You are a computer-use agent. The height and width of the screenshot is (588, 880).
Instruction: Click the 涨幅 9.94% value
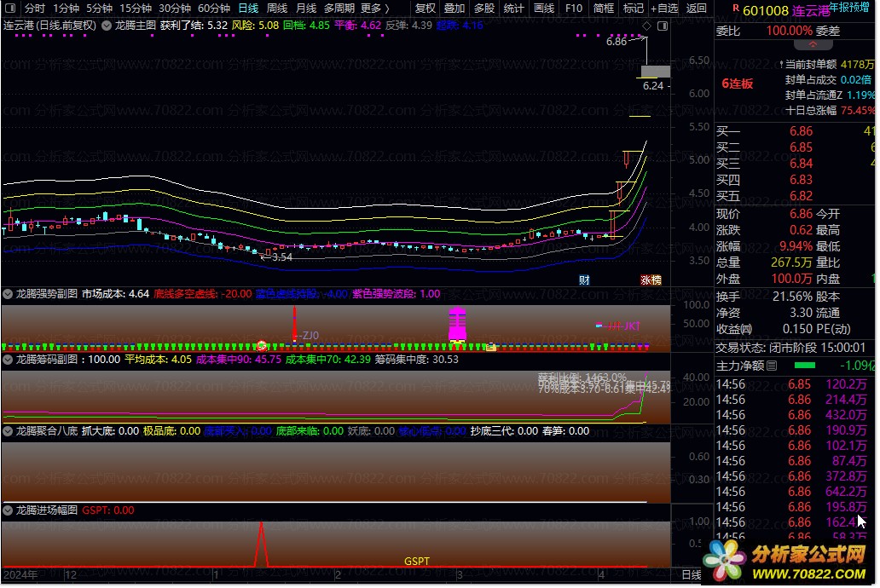pos(796,246)
